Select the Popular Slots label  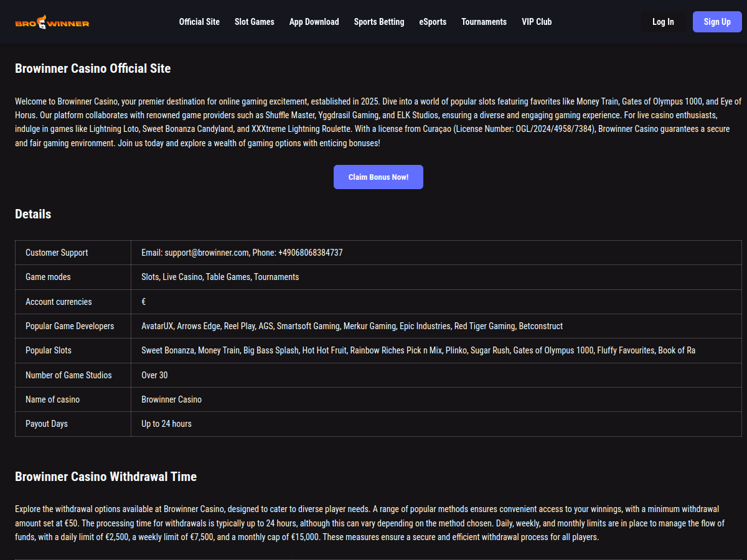pos(49,350)
